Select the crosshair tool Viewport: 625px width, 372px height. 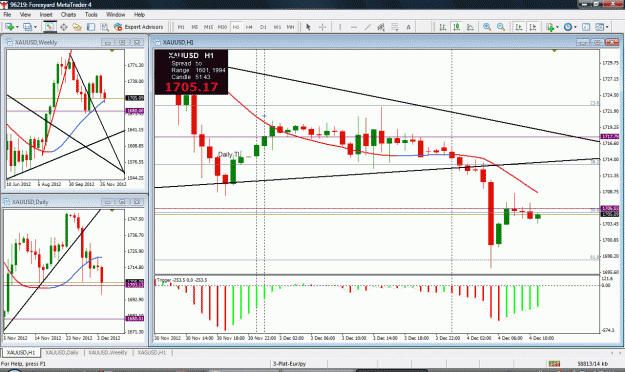322,27
